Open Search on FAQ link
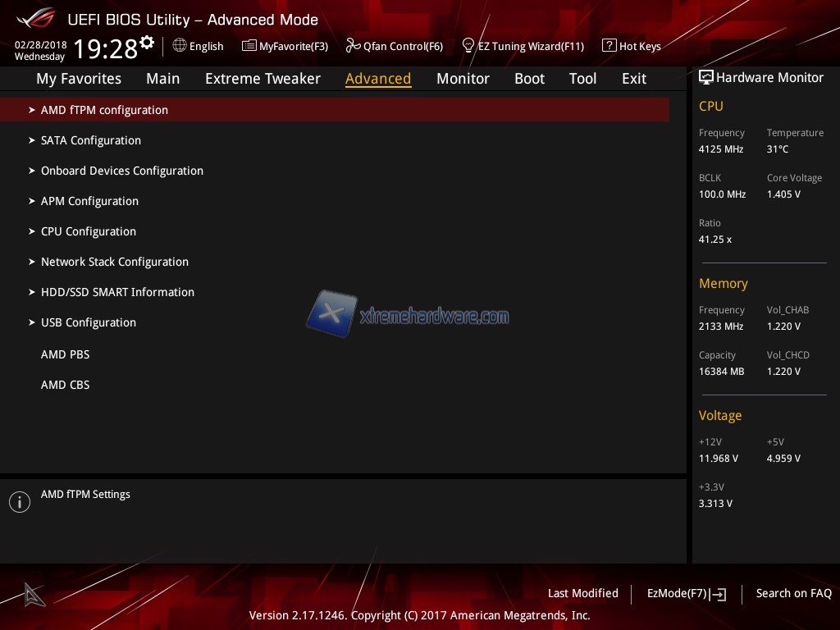 tap(793, 594)
